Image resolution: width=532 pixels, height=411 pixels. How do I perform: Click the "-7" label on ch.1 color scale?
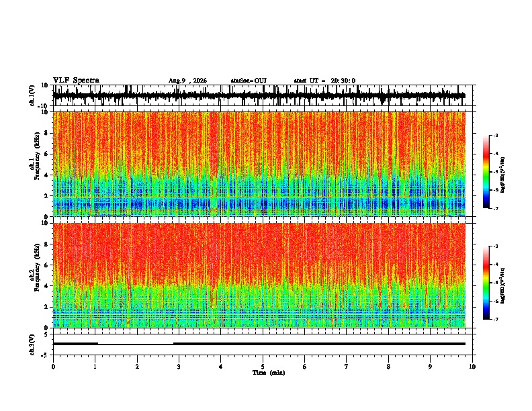point(495,208)
